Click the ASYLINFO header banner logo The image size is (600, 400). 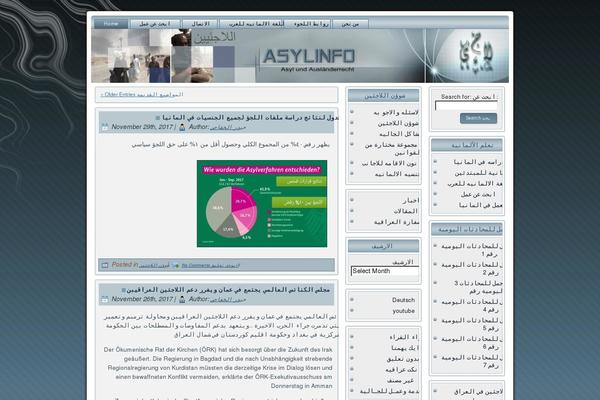[x=308, y=57]
